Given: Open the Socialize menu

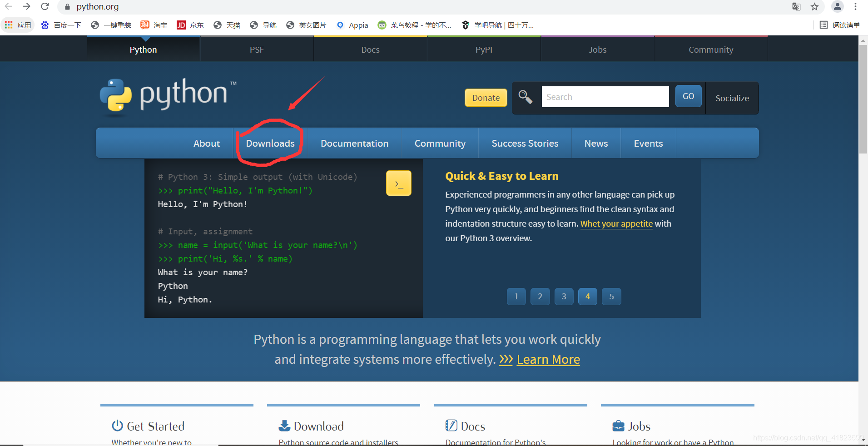Looking at the screenshot, I should (x=732, y=98).
